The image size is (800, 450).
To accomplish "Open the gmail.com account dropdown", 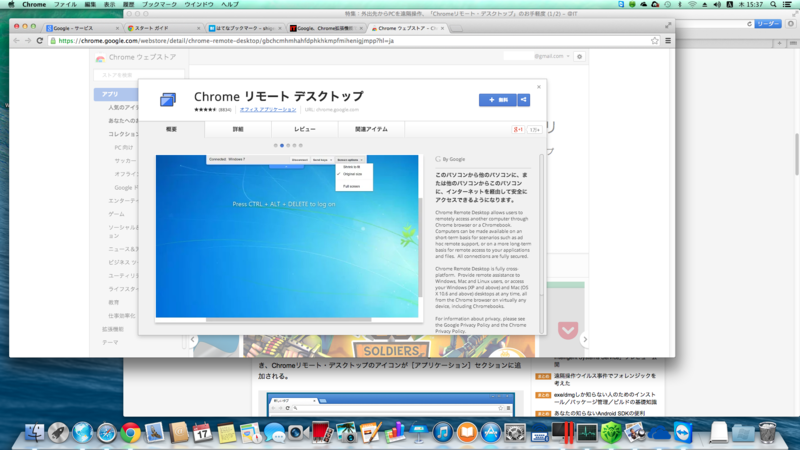I will point(552,56).
